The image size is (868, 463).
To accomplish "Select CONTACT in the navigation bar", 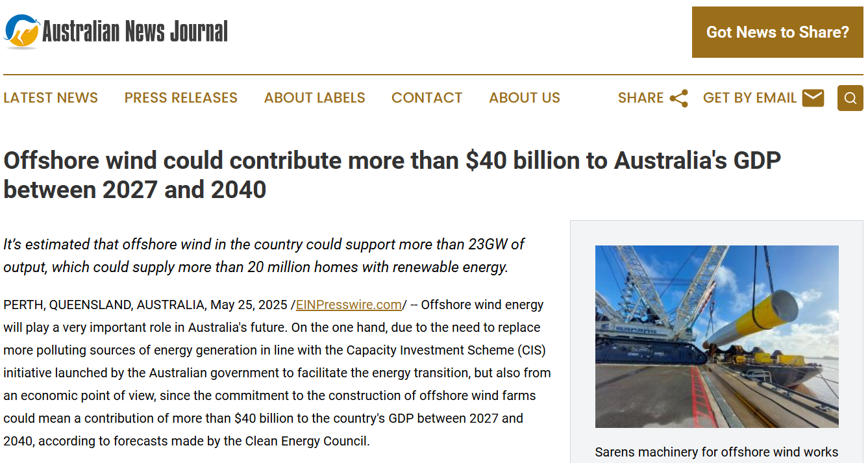I will click(427, 98).
